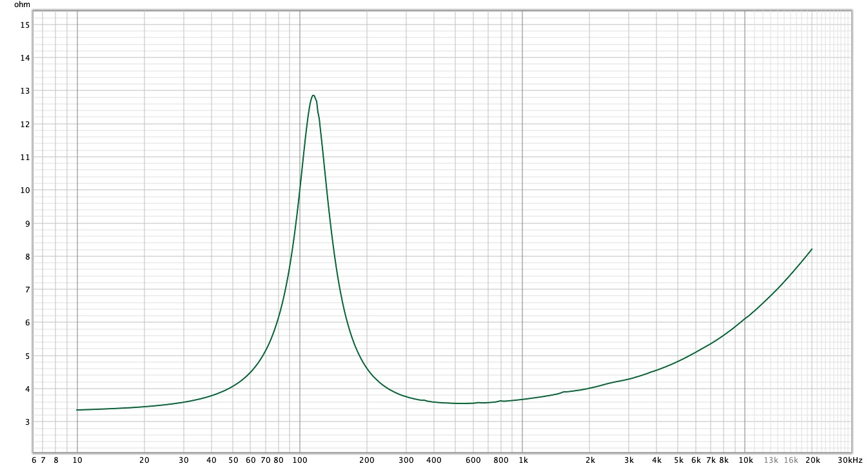Select the 2k frequency label
The width and height of the screenshot is (868, 468).
[x=590, y=460]
